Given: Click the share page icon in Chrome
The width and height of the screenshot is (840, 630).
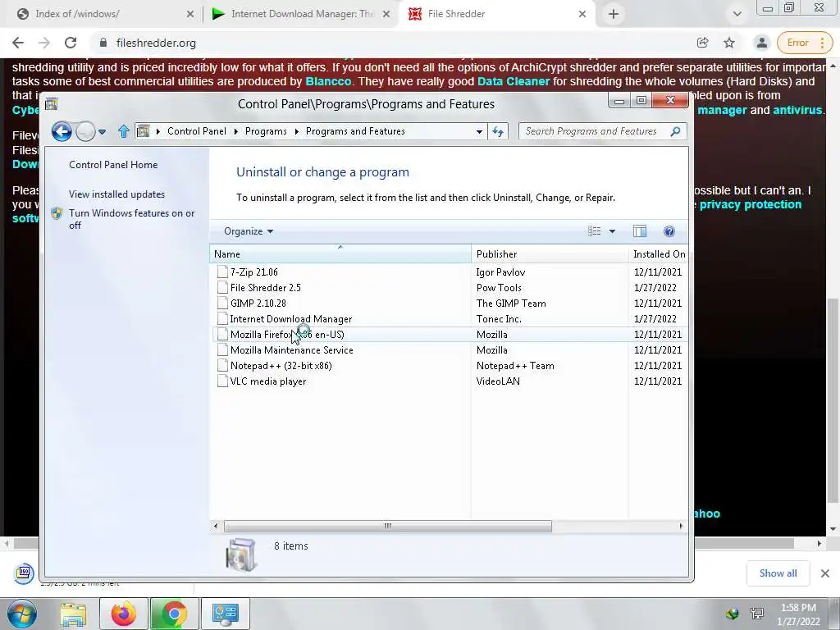Looking at the screenshot, I should 702,43.
